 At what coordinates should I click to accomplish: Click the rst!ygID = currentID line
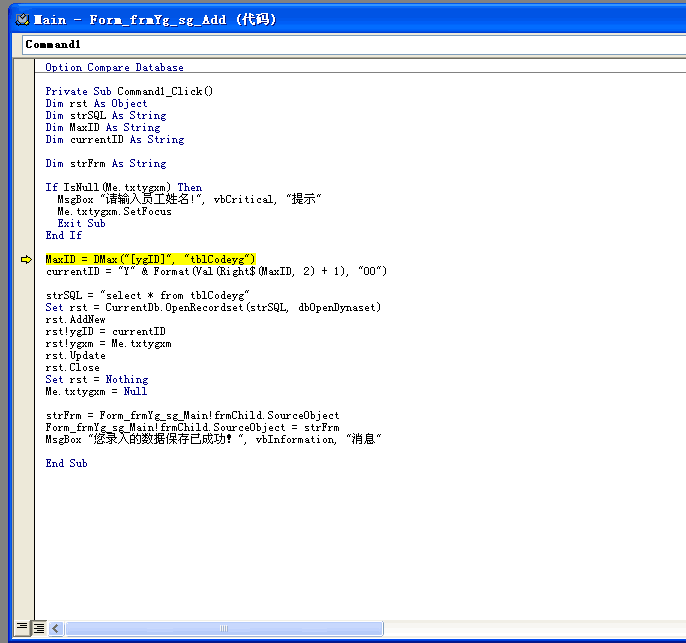(x=105, y=332)
